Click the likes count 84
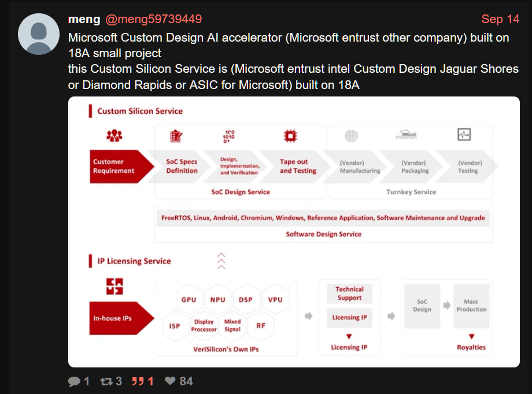 click(186, 381)
